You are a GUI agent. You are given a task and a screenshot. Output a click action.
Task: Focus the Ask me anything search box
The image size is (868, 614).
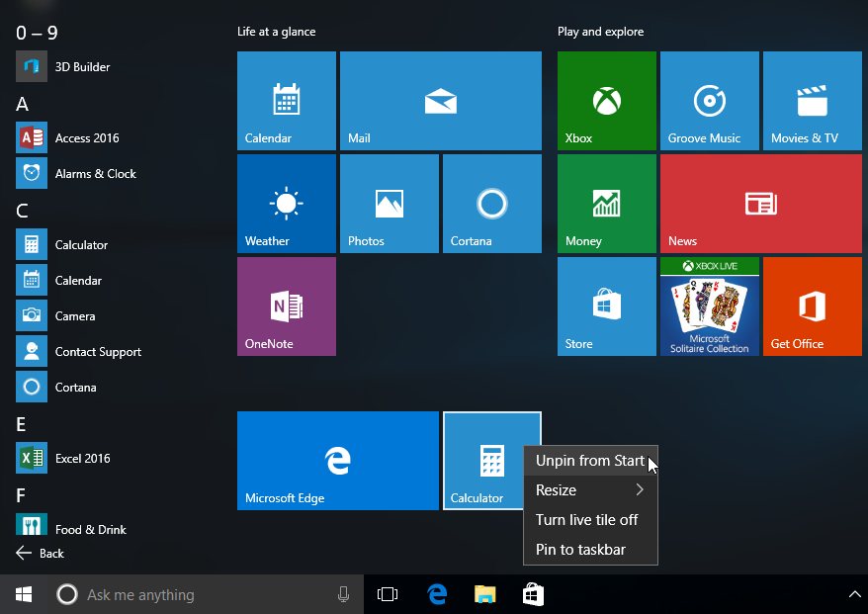click(205, 594)
